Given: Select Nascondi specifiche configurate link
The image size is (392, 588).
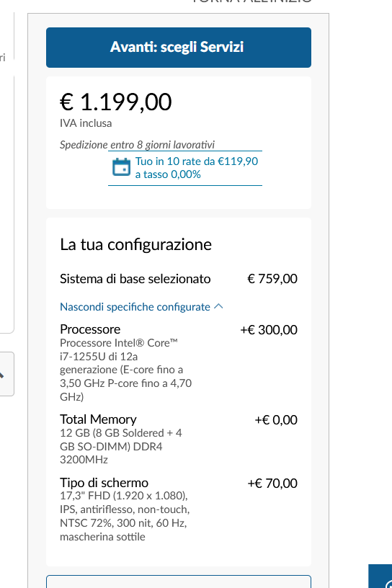Looking at the screenshot, I should [135, 307].
